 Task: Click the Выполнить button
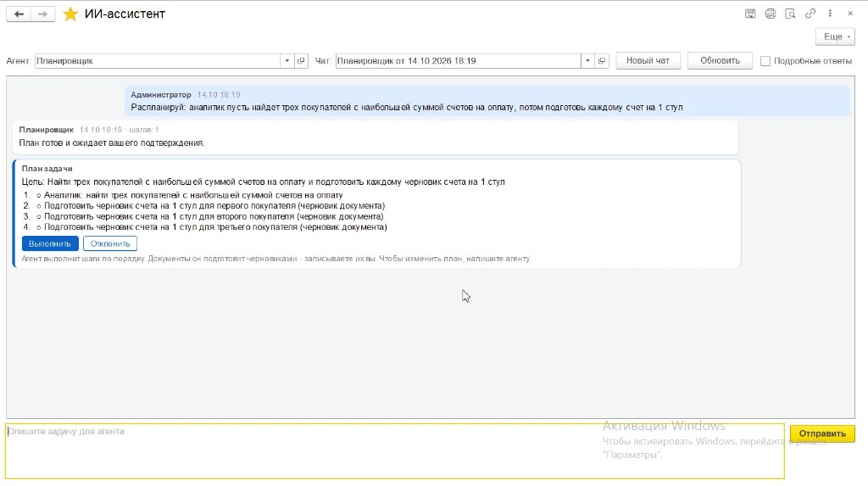pos(50,243)
